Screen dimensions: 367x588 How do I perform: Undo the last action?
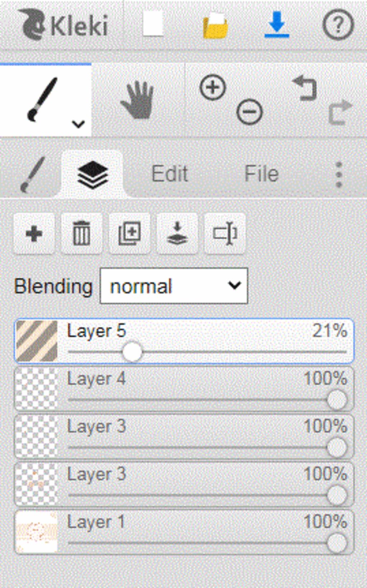coord(305,87)
